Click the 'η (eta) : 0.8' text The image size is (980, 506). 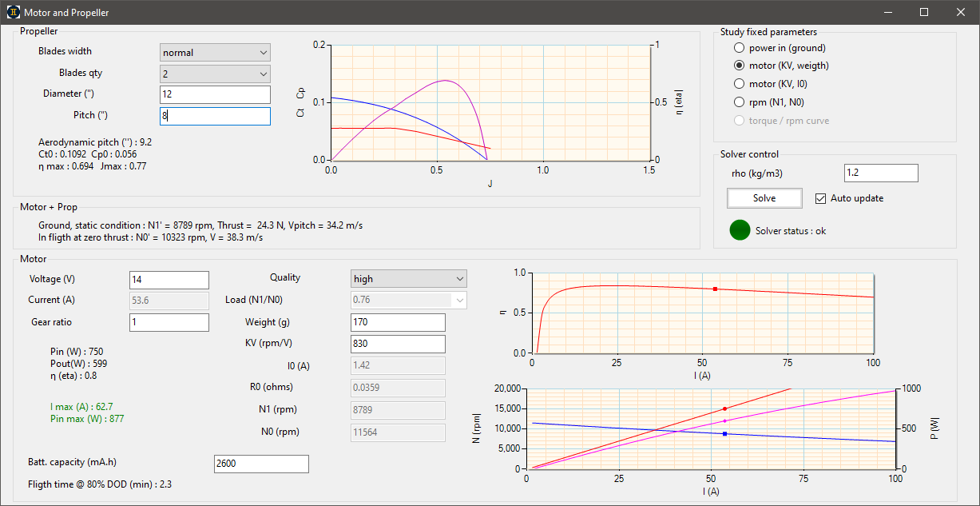[73, 375]
